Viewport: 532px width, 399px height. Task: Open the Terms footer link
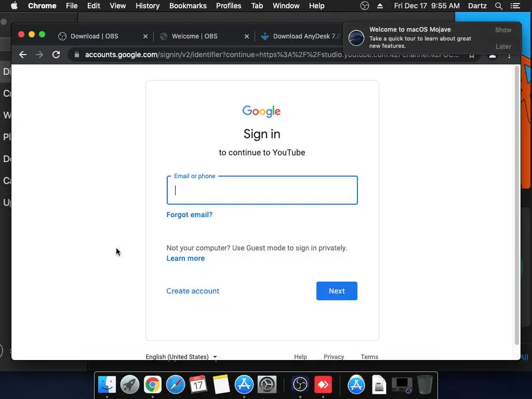(x=369, y=357)
